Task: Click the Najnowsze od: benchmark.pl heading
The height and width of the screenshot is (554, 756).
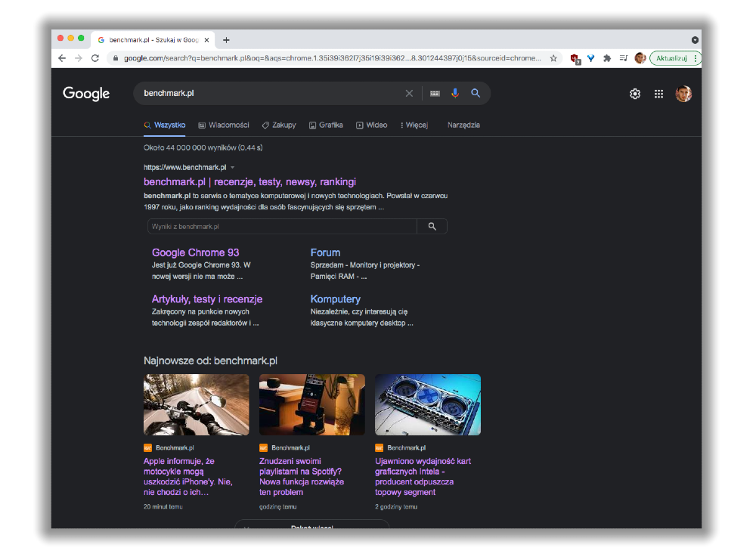Action: coord(210,361)
